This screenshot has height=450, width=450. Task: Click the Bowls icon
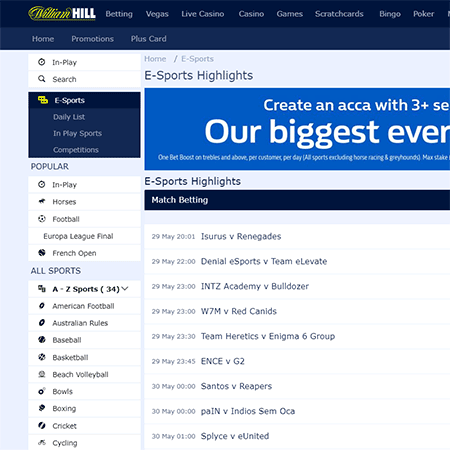click(42, 391)
